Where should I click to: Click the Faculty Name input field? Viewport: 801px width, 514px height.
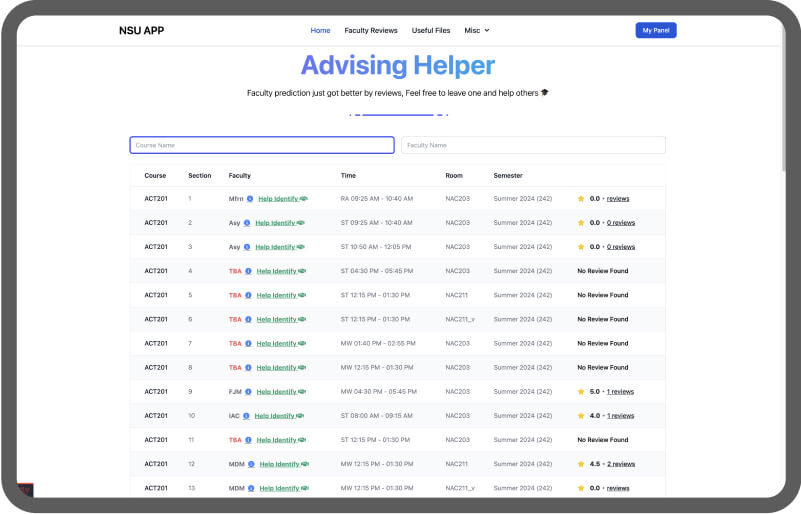click(x=533, y=145)
